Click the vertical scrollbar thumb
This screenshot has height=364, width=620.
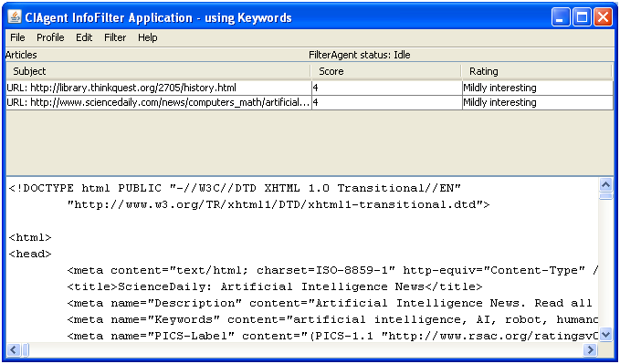pos(605,195)
